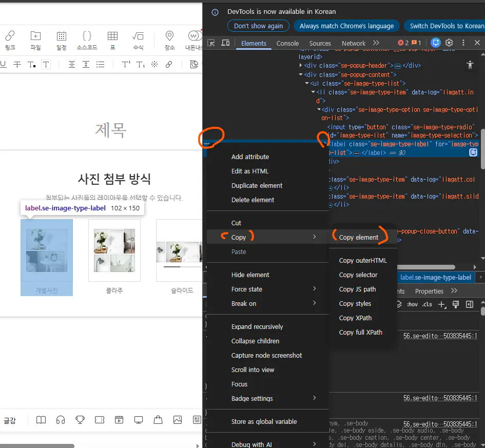This screenshot has width=485, height=448.
Task: Open the text color tool
Action: coord(31,64)
